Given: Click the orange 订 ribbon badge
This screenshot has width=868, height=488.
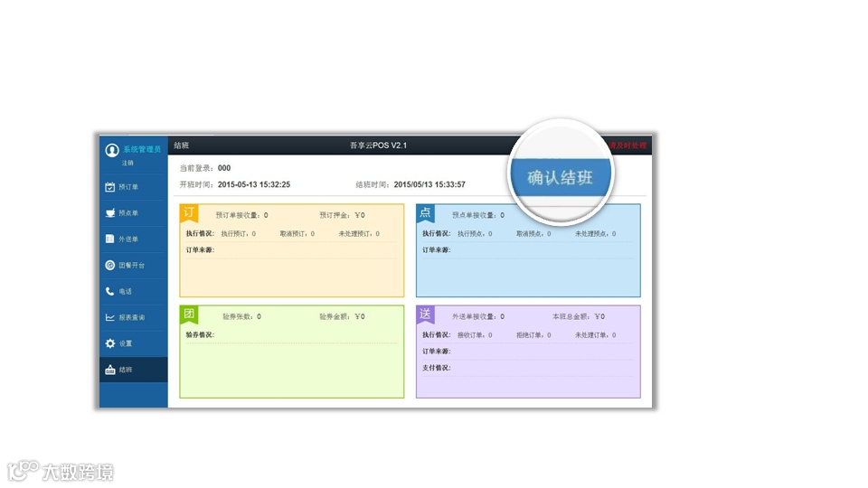Looking at the screenshot, I should [189, 213].
